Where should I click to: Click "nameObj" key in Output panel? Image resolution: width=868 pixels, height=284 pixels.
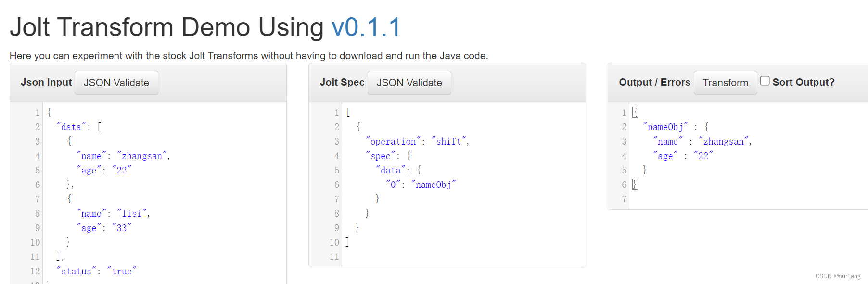665,127
